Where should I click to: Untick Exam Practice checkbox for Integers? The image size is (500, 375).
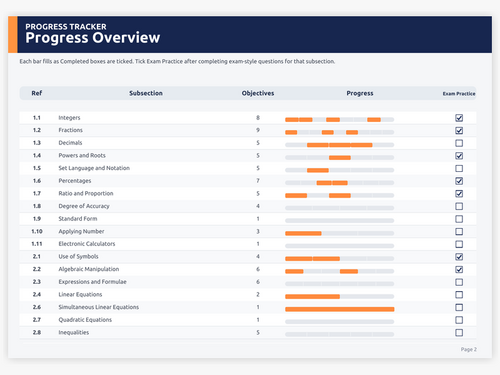459,118
